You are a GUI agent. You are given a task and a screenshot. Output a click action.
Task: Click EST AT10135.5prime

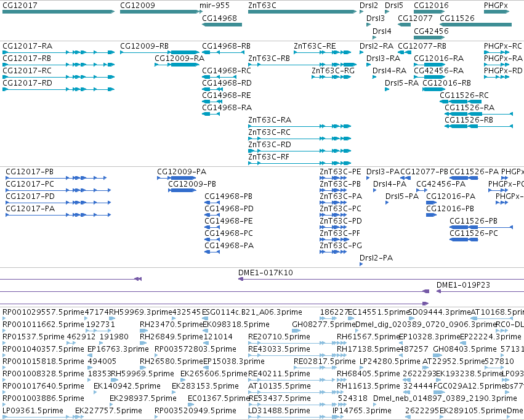click(292, 392)
